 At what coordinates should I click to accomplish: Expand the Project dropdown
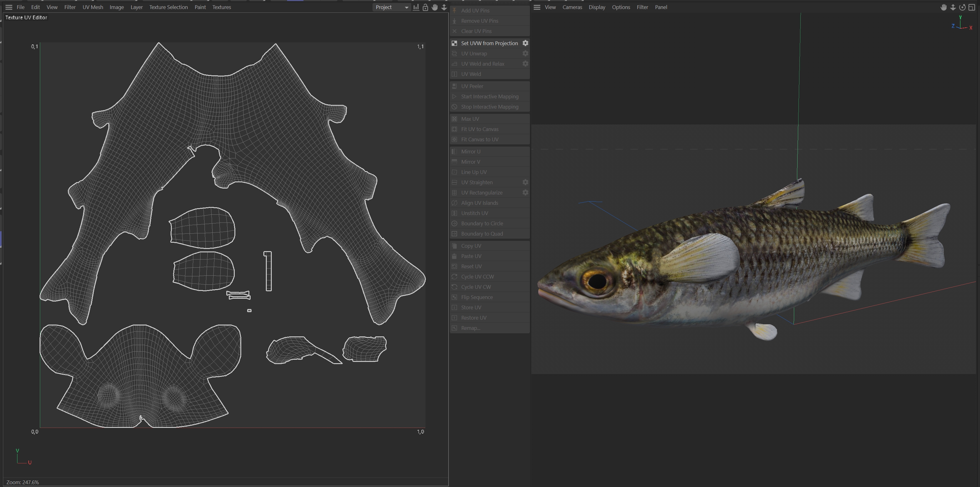point(391,7)
